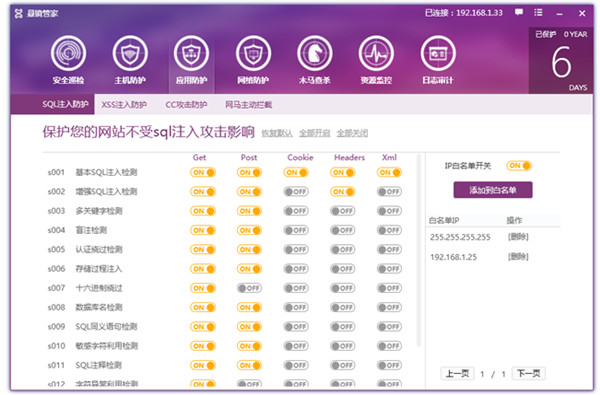Viewport: 600px width, 395px height.
Task: Go to next page with 下一页
Action: point(528,374)
